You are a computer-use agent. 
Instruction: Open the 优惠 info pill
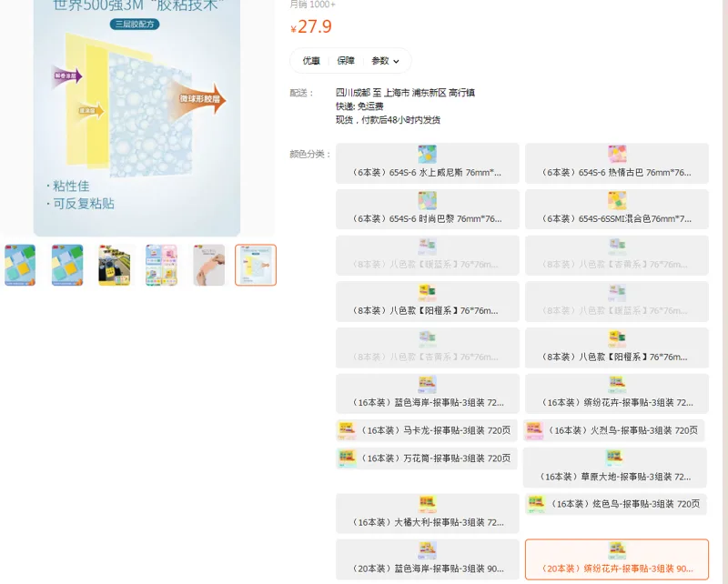point(311,61)
